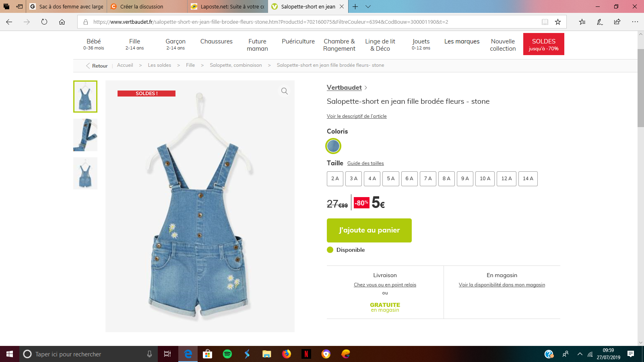
Task: Switch to the Laposte.net browser tab
Action: tap(228, 6)
